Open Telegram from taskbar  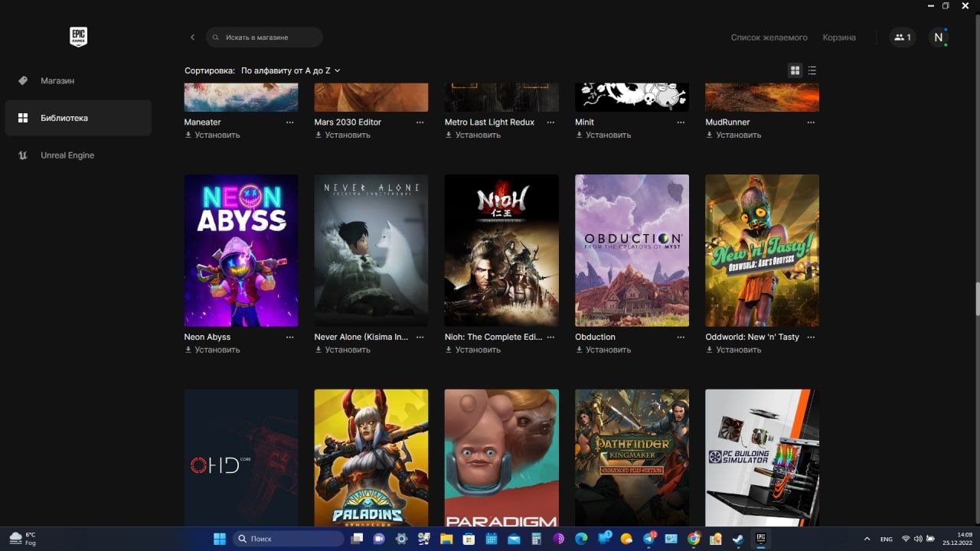pyautogui.click(x=649, y=539)
